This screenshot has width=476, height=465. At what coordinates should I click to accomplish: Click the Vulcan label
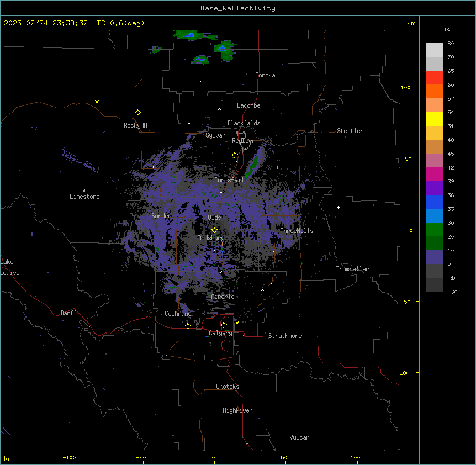[x=300, y=437]
